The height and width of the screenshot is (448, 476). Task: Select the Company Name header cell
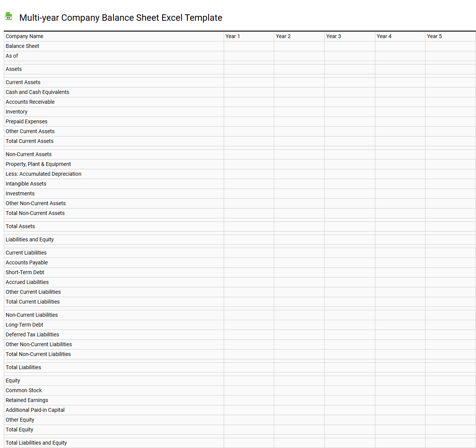click(25, 36)
